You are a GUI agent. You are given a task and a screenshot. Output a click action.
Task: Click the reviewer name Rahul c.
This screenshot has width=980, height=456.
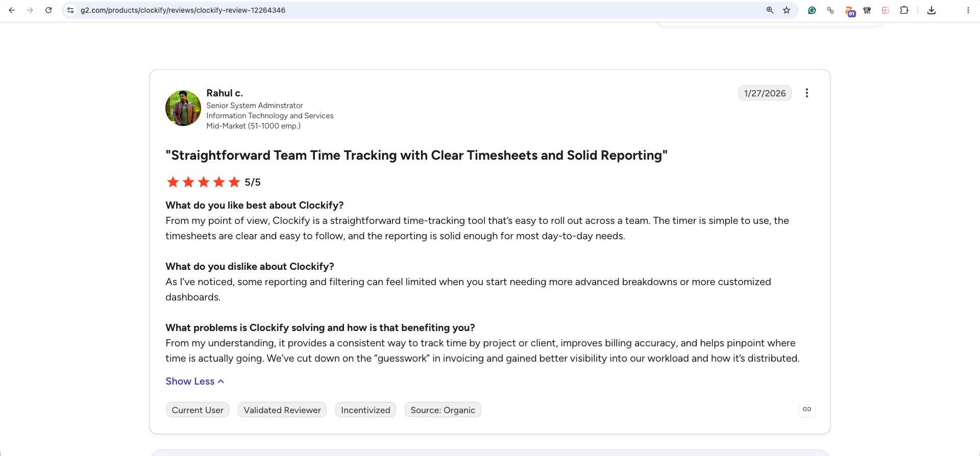pos(225,93)
